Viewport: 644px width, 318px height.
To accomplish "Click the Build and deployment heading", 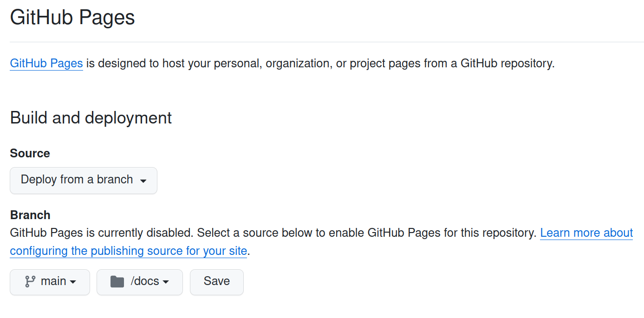I will (91, 118).
